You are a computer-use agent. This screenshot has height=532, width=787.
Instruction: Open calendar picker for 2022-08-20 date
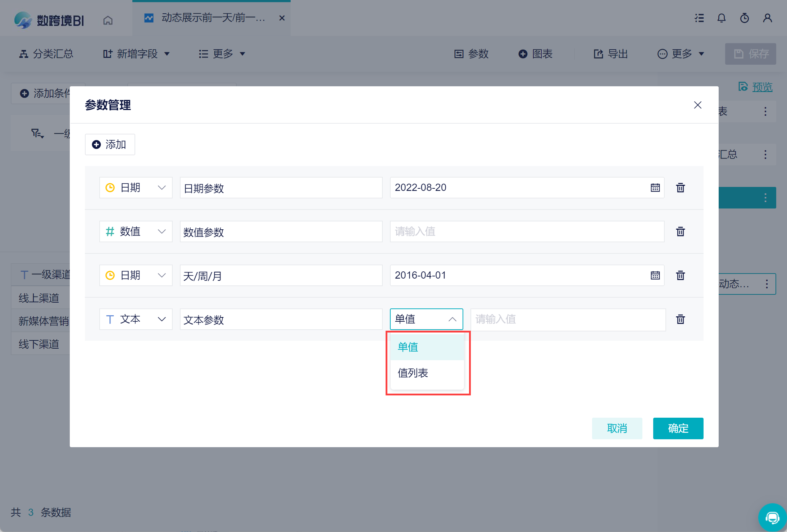[655, 188]
